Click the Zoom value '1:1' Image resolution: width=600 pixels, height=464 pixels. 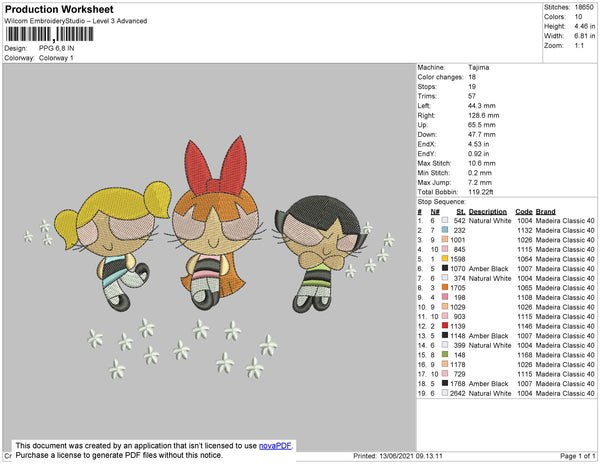[x=579, y=46]
